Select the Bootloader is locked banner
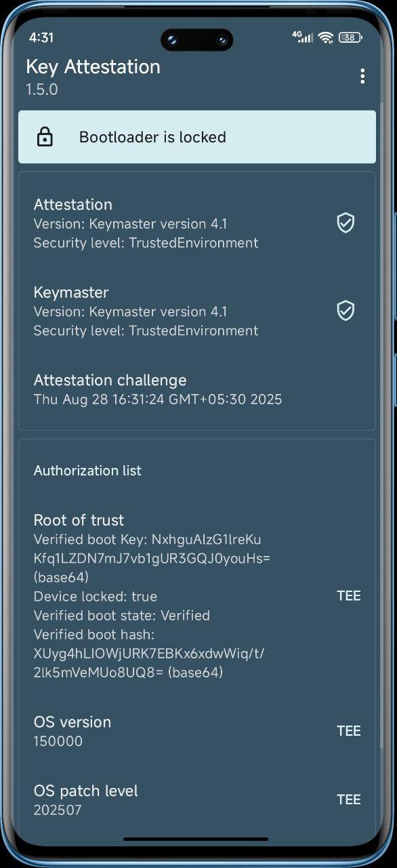 tap(197, 137)
